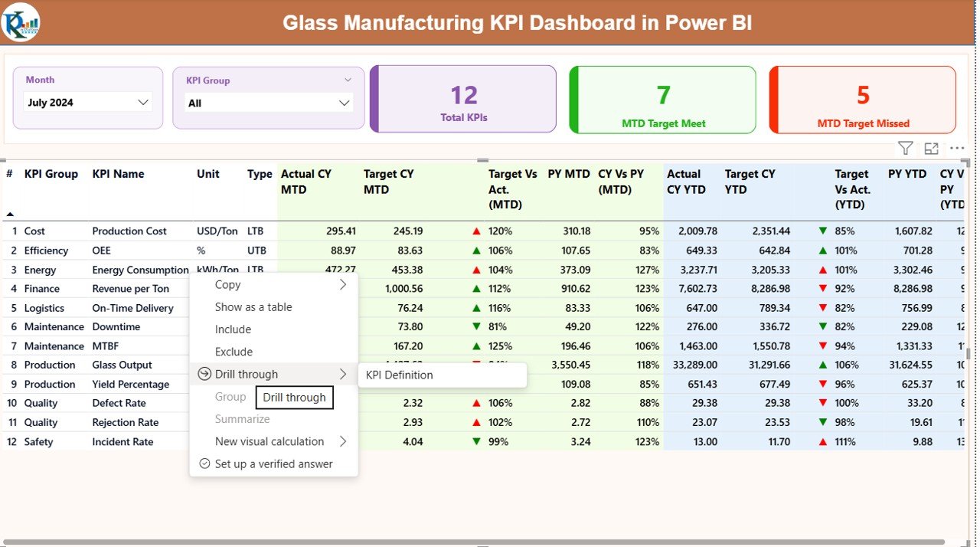The image size is (980, 547).
Task: Click the More options ellipsis above the table
Action: [956, 148]
